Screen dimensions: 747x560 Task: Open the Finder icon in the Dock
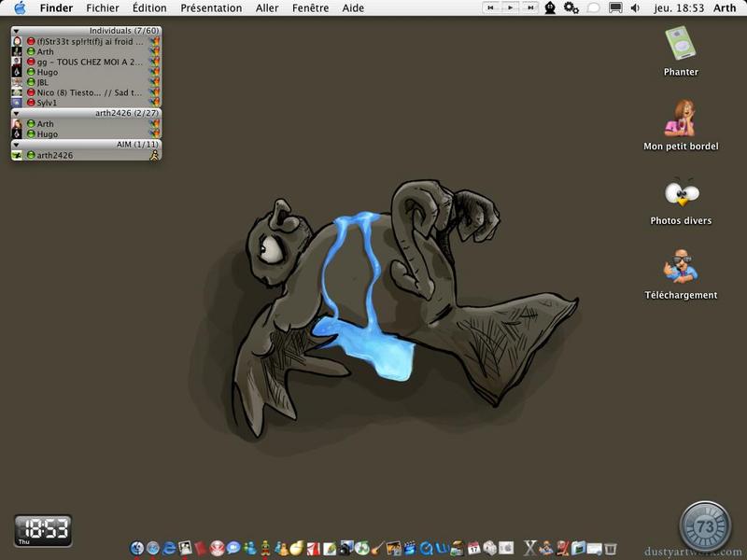[x=136, y=548]
